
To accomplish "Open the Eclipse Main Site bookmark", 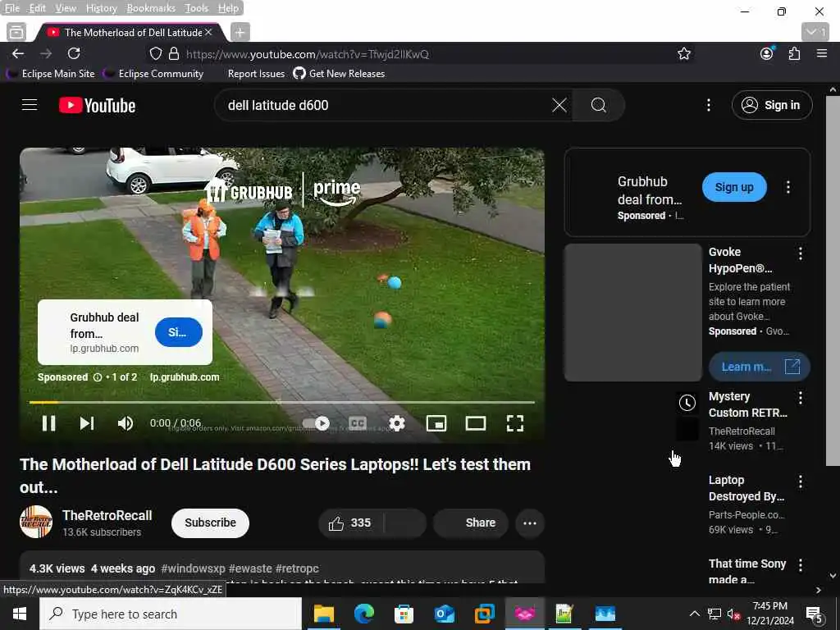I will coord(52,73).
